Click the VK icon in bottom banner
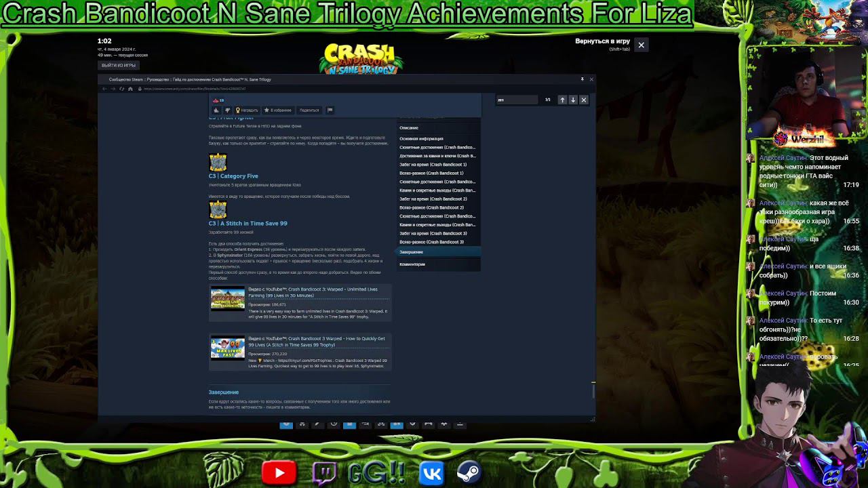Image resolution: width=868 pixels, height=488 pixels. [x=431, y=472]
